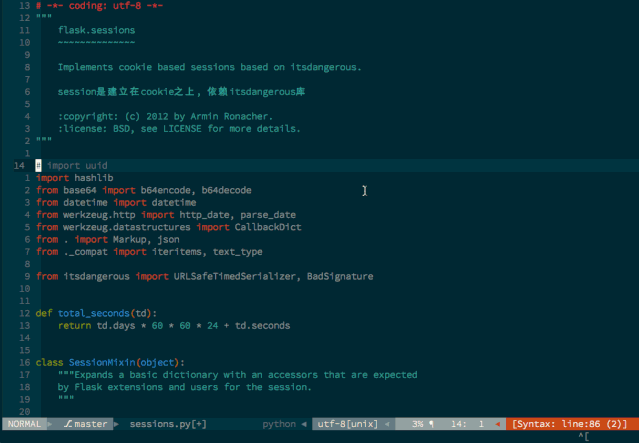Click 'base64' module name
The height and width of the screenshot is (443, 639).
click(x=80, y=190)
